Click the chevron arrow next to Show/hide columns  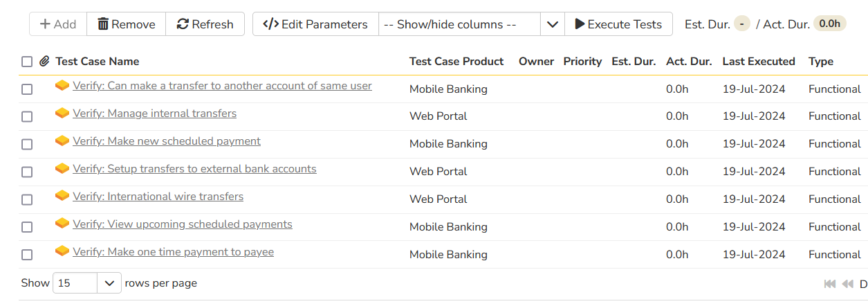[552, 24]
